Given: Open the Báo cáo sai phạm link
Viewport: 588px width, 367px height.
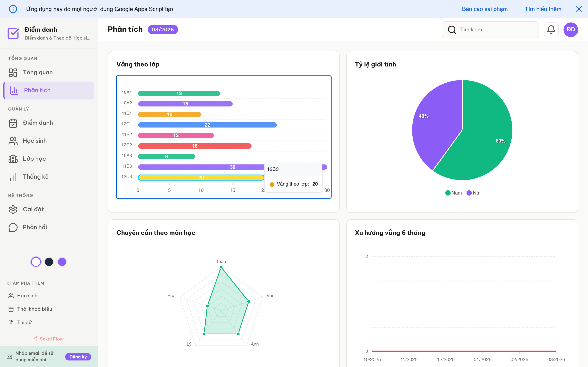Looking at the screenshot, I should pyautogui.click(x=484, y=9).
